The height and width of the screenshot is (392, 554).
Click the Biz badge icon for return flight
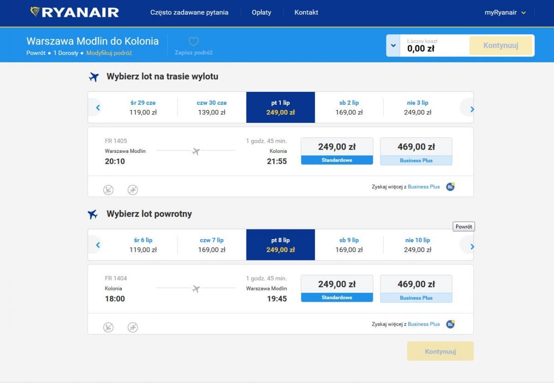pos(450,324)
